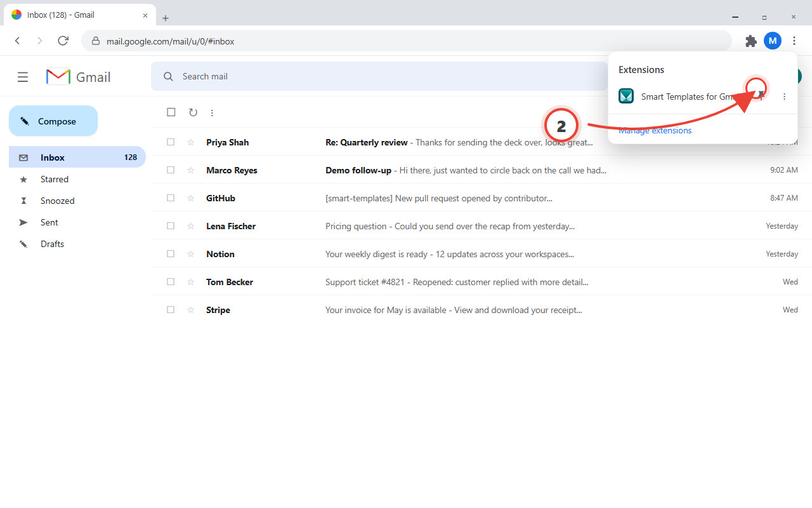The height and width of the screenshot is (508, 812).
Task: Tick the select-all checkbox
Action: coord(171,112)
